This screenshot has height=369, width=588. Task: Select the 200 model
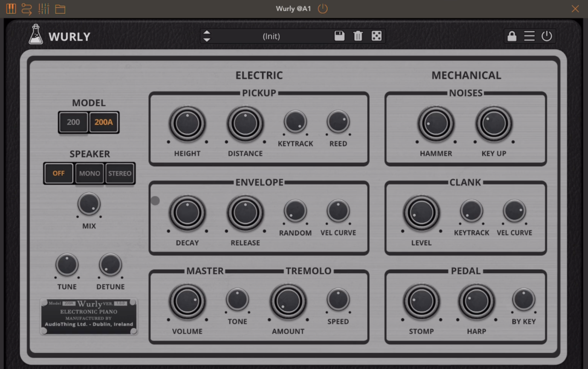pos(73,122)
